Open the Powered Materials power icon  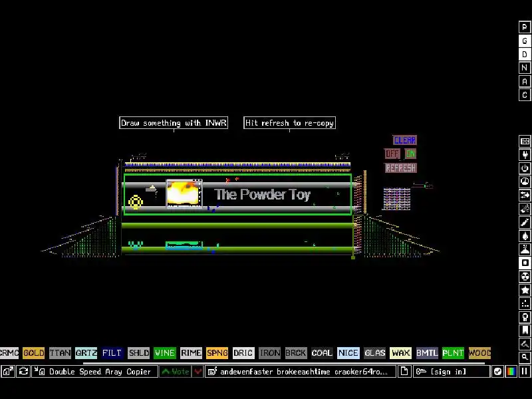(525, 168)
